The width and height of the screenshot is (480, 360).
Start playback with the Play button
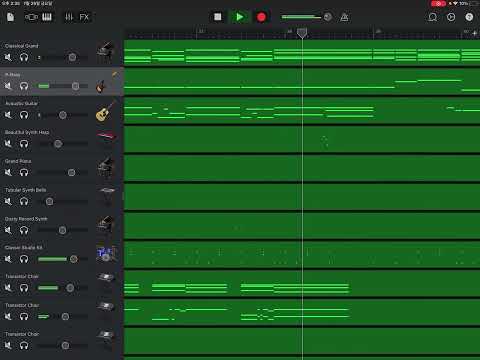click(239, 17)
